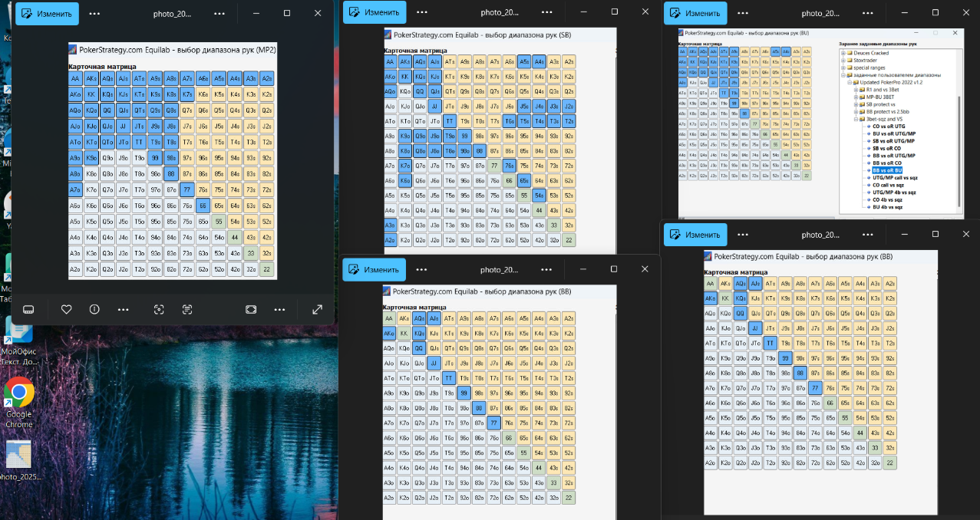Open more options beside info icon

tap(123, 309)
